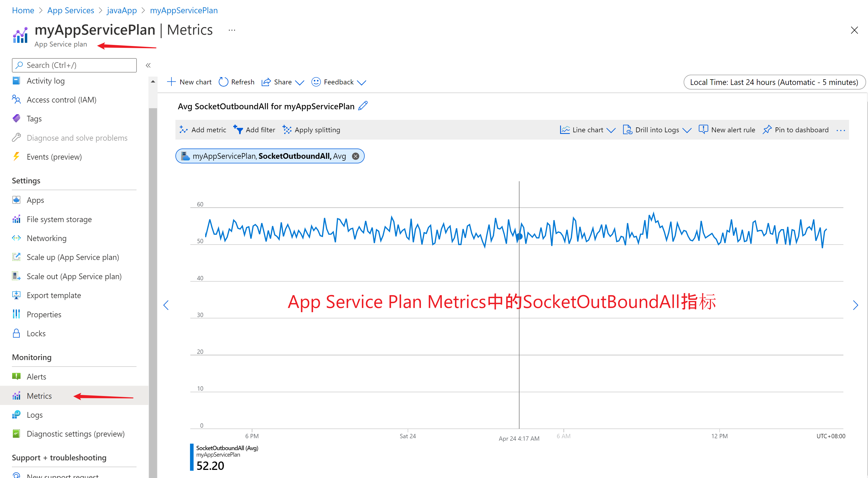Open the chart's more options ellipsis
This screenshot has height=478, width=868.
click(x=840, y=130)
